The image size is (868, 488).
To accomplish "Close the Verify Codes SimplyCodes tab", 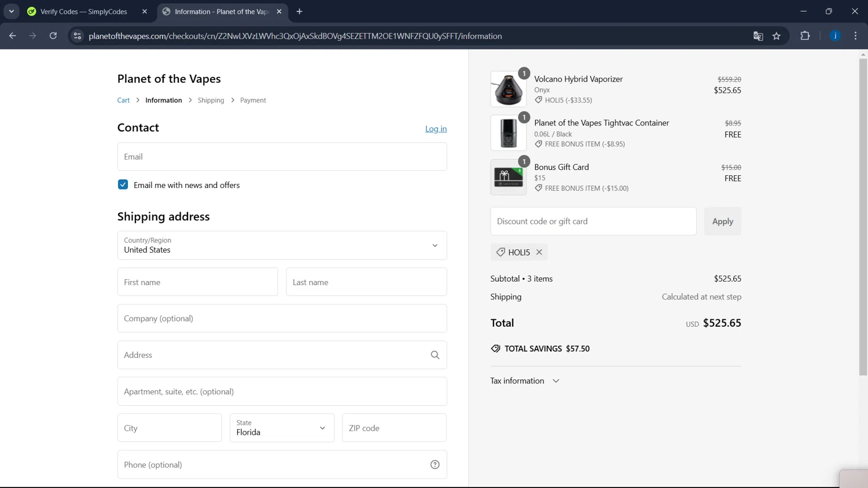I will pos(145,12).
